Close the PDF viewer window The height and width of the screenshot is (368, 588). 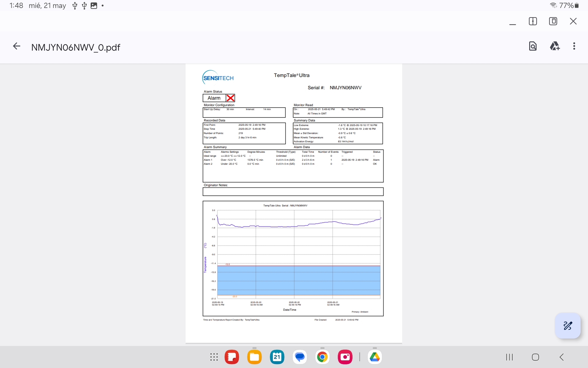click(573, 21)
